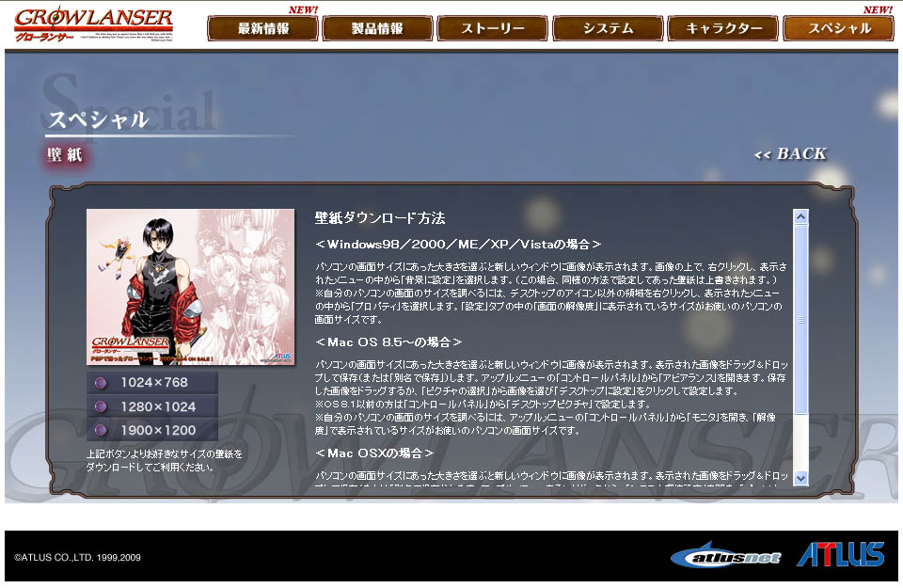Screen dimensions: 903x588
Task: Click the 壁紙 section label
Action: pos(65,154)
